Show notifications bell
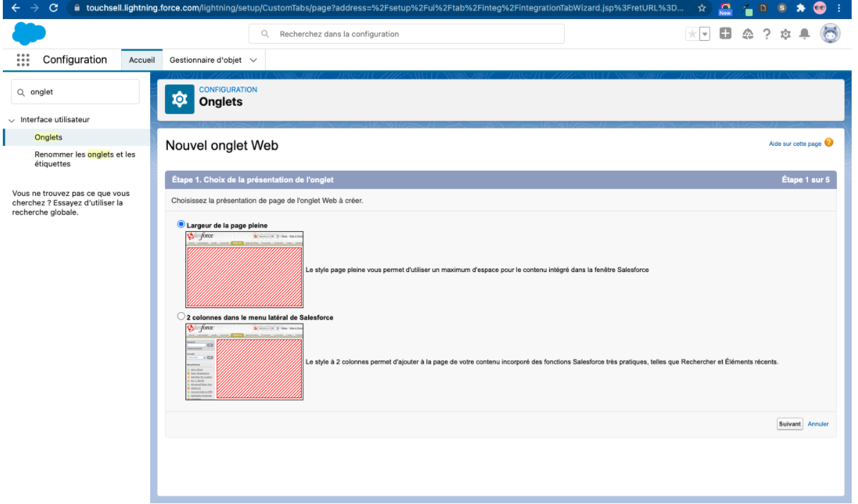Image resolution: width=858 pixels, height=504 pixels. coord(806,35)
